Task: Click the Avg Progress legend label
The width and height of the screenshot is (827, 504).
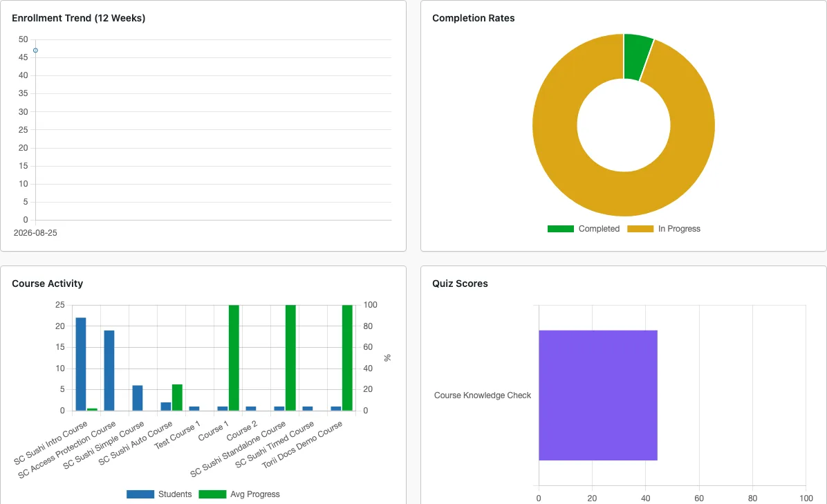Action: (x=255, y=494)
